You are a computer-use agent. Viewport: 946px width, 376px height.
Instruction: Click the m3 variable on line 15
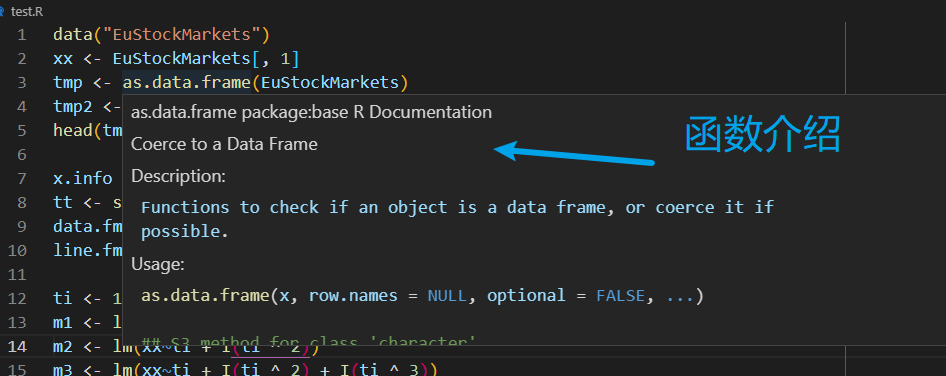[x=63, y=370]
